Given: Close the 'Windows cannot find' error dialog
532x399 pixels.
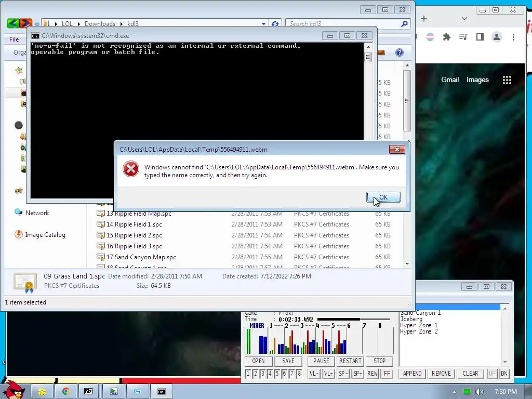Looking at the screenshot, I should pyautogui.click(x=396, y=149).
